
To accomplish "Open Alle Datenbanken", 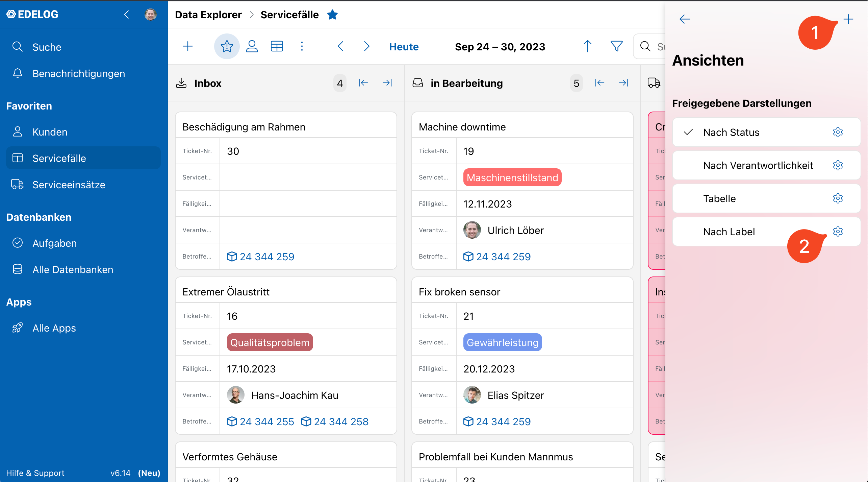I will pyautogui.click(x=73, y=269).
